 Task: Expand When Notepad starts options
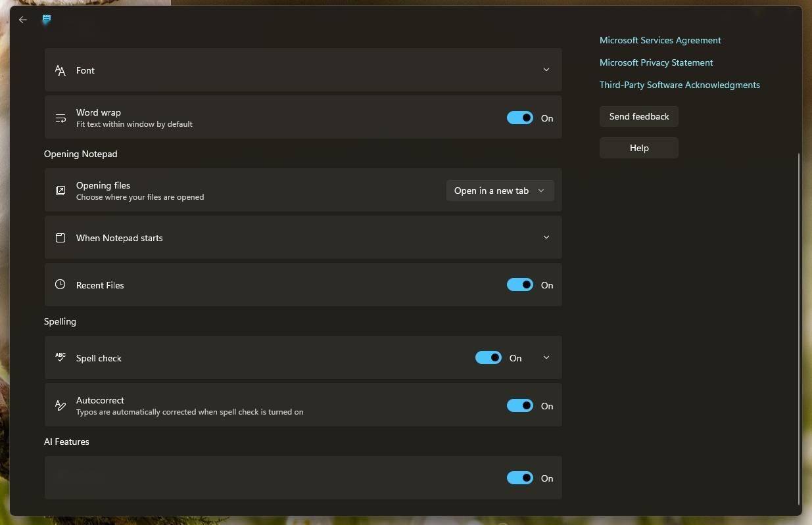tap(546, 237)
